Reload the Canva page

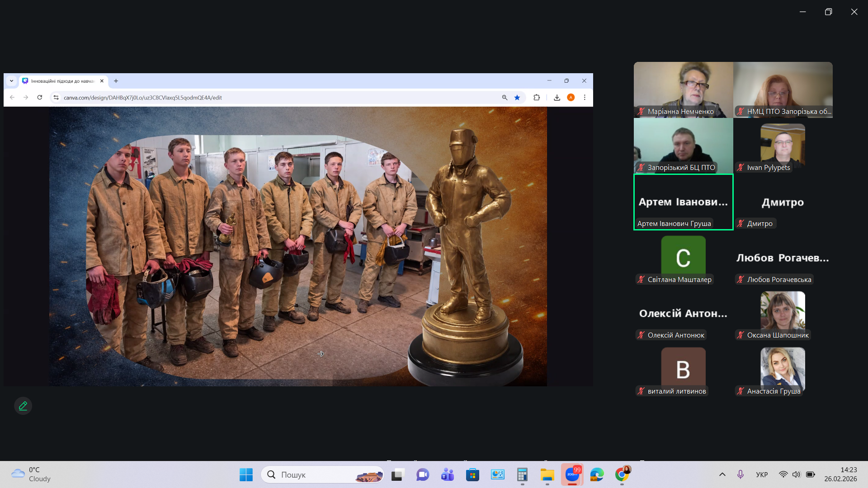click(40, 98)
